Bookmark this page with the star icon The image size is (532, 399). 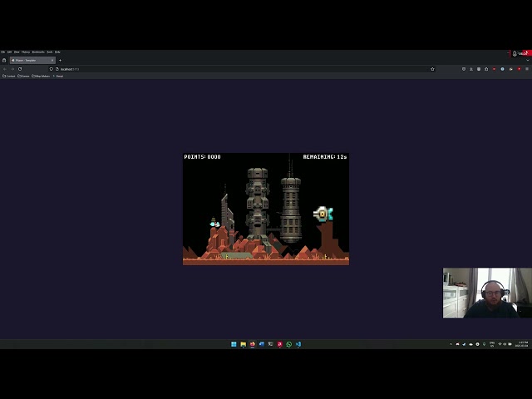432,69
